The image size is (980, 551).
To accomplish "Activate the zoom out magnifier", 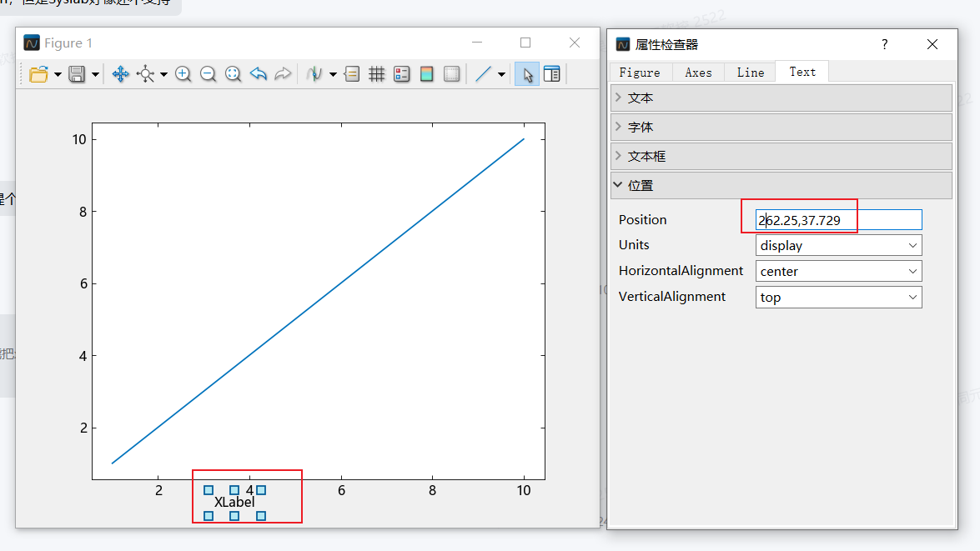I will (x=209, y=74).
